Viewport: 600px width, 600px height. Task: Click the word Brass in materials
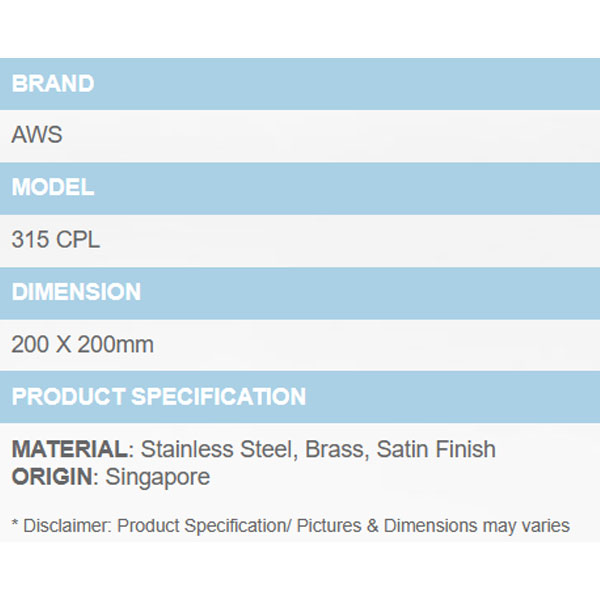(x=337, y=450)
